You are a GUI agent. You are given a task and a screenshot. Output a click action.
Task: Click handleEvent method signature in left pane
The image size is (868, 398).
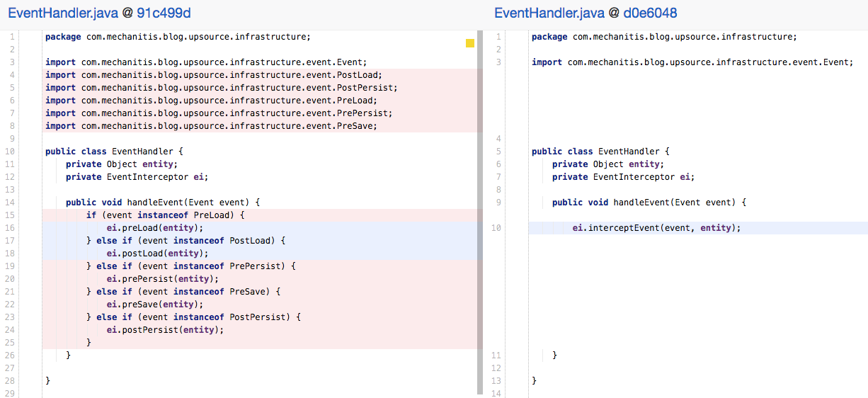point(163,203)
